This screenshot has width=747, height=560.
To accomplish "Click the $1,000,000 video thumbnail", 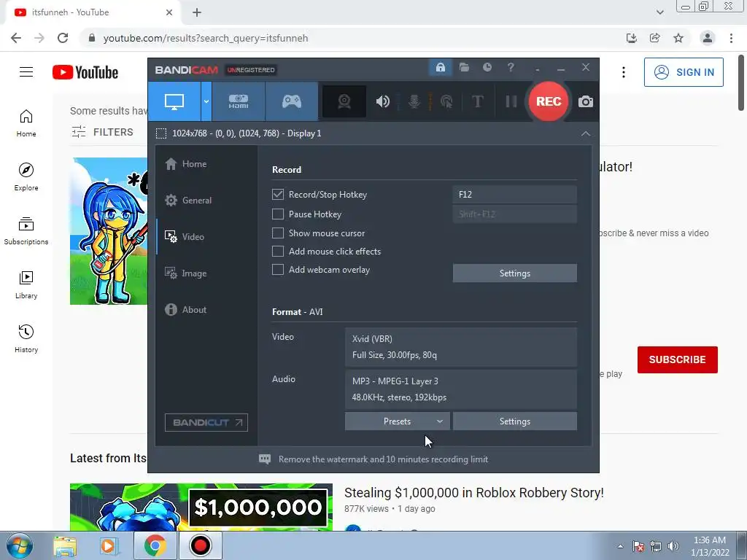I will 201,507.
